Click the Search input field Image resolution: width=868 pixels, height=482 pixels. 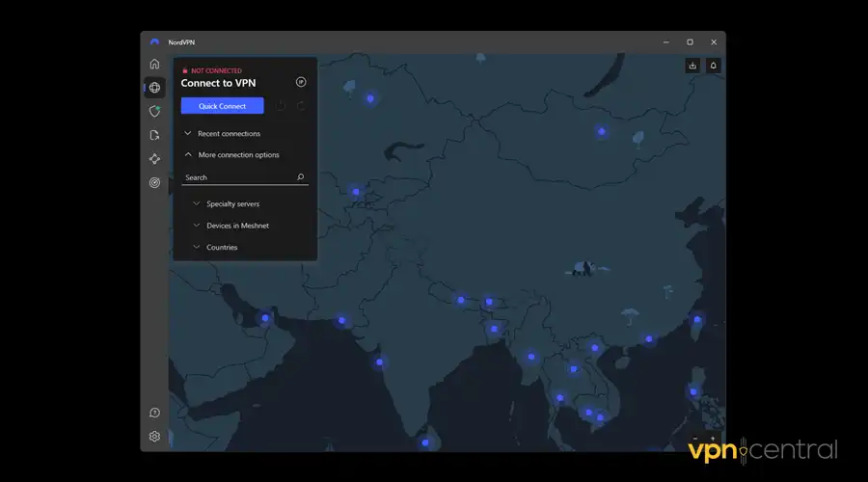(x=245, y=177)
